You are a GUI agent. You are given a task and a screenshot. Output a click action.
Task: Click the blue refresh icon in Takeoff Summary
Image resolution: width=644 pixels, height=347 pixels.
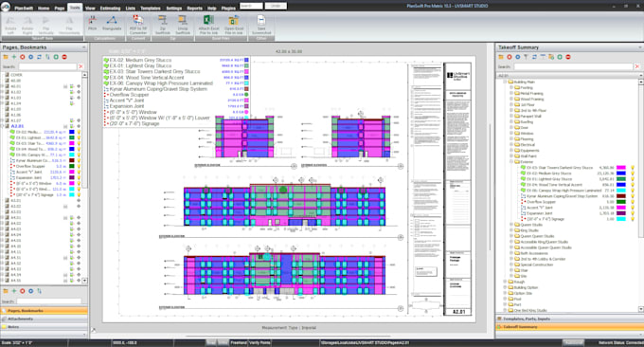point(534,57)
